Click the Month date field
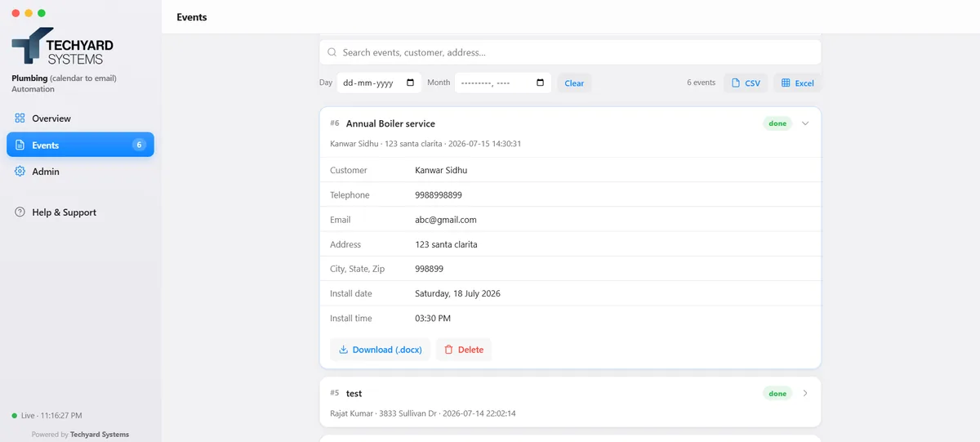Image resolution: width=980 pixels, height=442 pixels. (x=503, y=83)
